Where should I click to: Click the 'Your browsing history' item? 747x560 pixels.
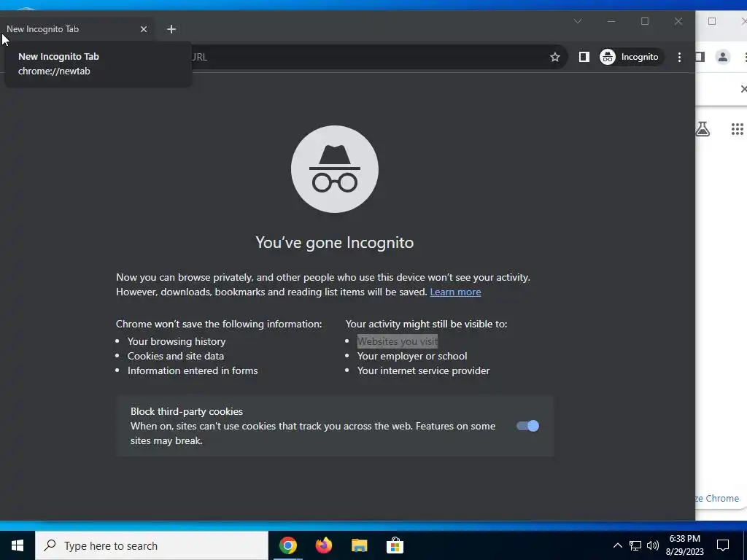click(177, 341)
